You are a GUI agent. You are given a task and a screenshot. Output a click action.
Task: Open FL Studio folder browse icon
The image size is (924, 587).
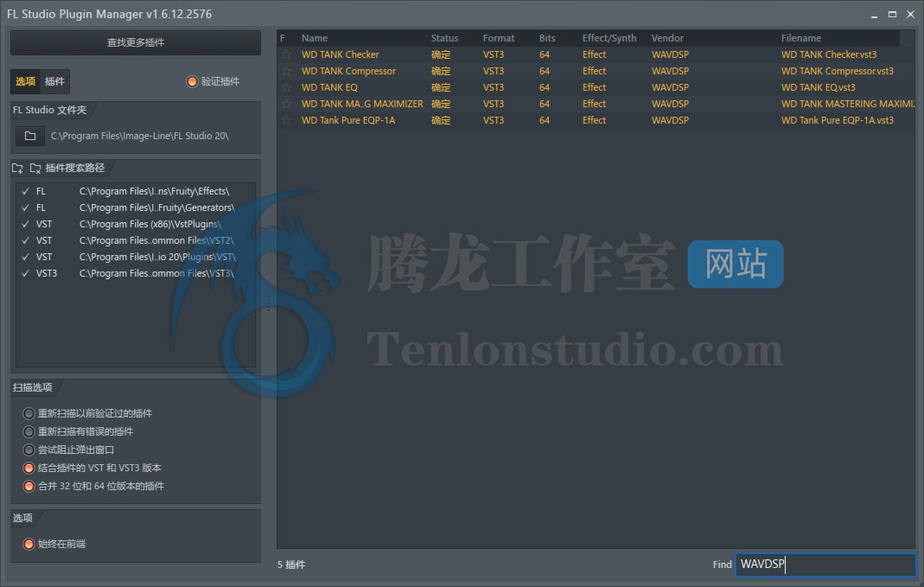click(30, 136)
